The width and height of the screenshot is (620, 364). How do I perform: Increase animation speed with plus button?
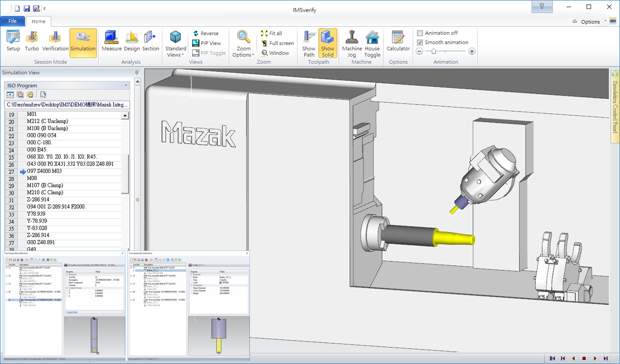click(472, 51)
